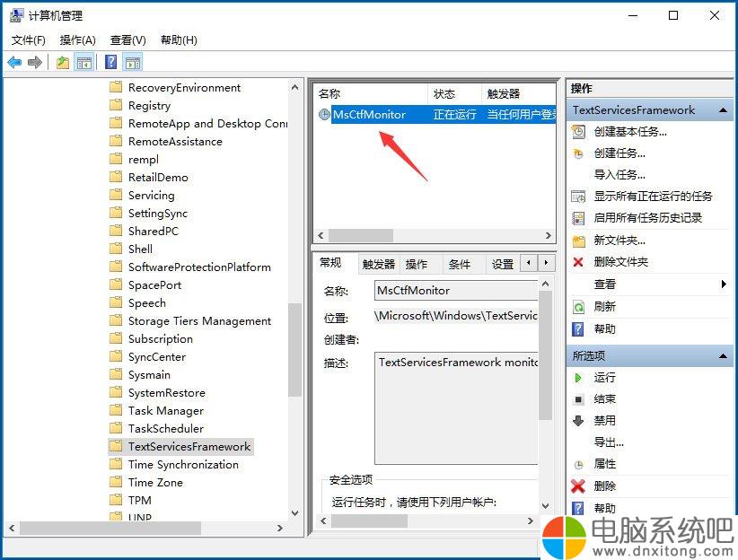Click the 启用所有任务历史记录 icon
This screenshot has height=560, width=738.
(578, 218)
